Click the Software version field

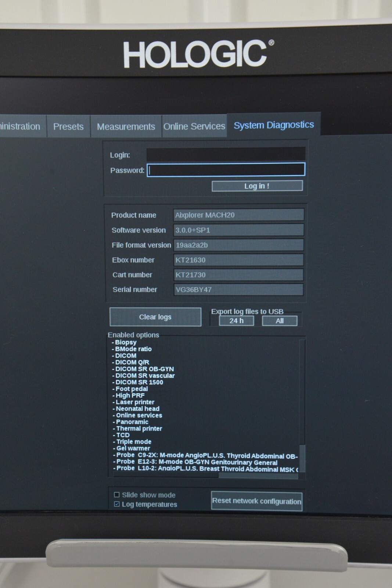pos(238,230)
